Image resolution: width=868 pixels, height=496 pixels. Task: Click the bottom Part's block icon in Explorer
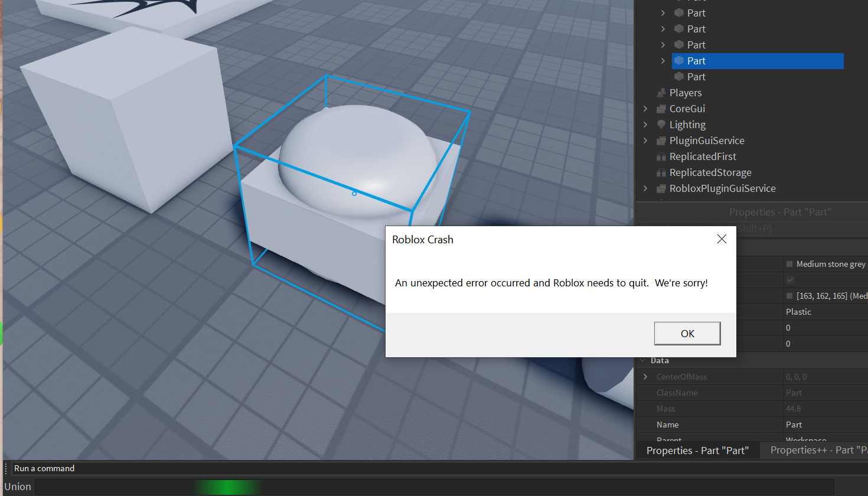[679, 76]
